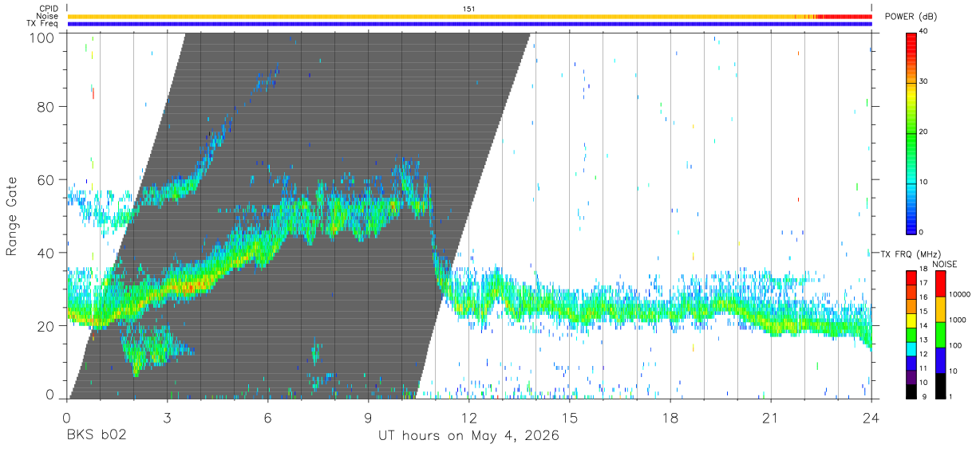Click noise legend value 100
This screenshot has width=980, height=452.
tap(956, 345)
